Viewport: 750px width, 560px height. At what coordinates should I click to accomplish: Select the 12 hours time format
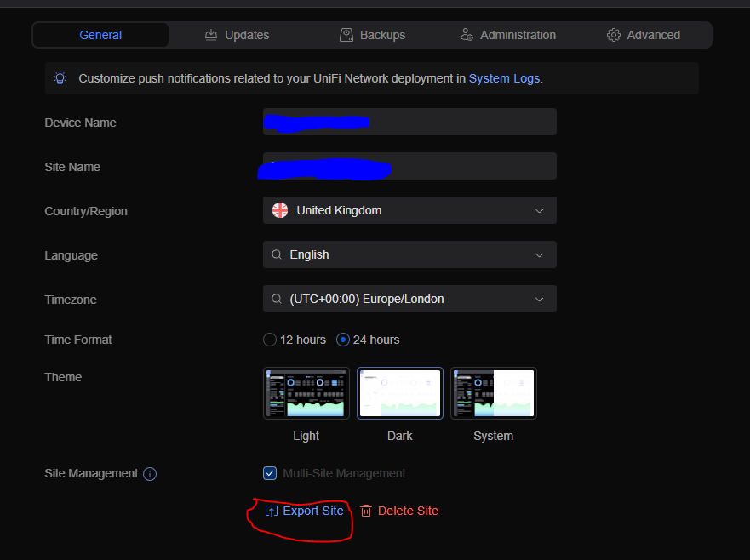click(270, 340)
